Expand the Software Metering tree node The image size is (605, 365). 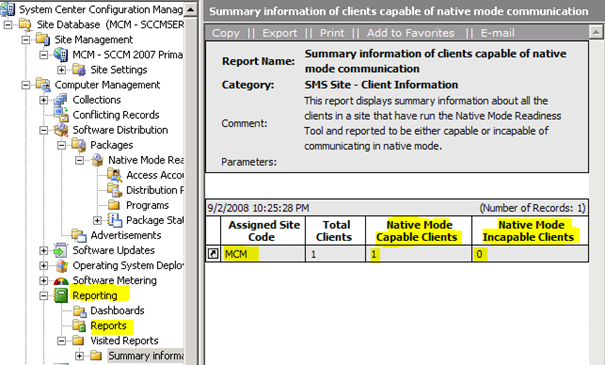tap(44, 281)
